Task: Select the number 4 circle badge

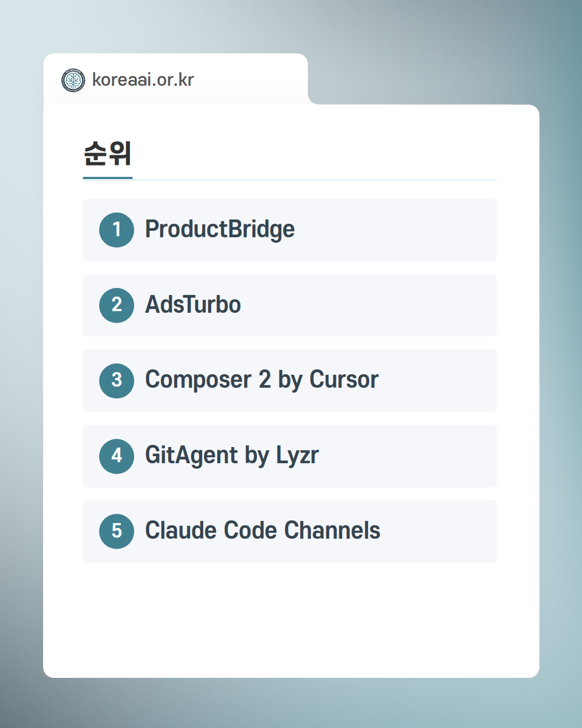Action: tap(116, 456)
